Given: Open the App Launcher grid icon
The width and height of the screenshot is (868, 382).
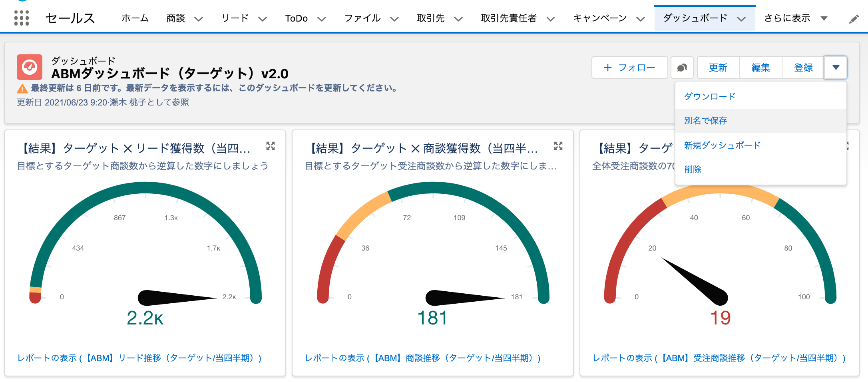Looking at the screenshot, I should point(22,18).
